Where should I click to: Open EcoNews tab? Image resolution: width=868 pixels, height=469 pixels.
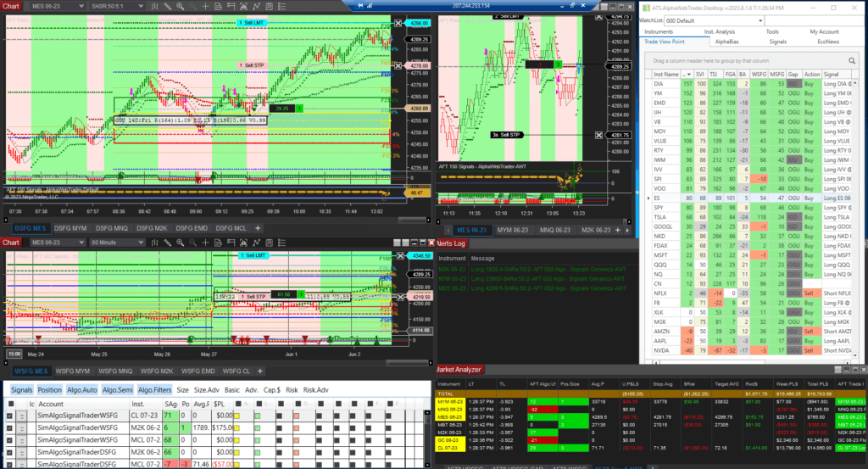point(828,42)
